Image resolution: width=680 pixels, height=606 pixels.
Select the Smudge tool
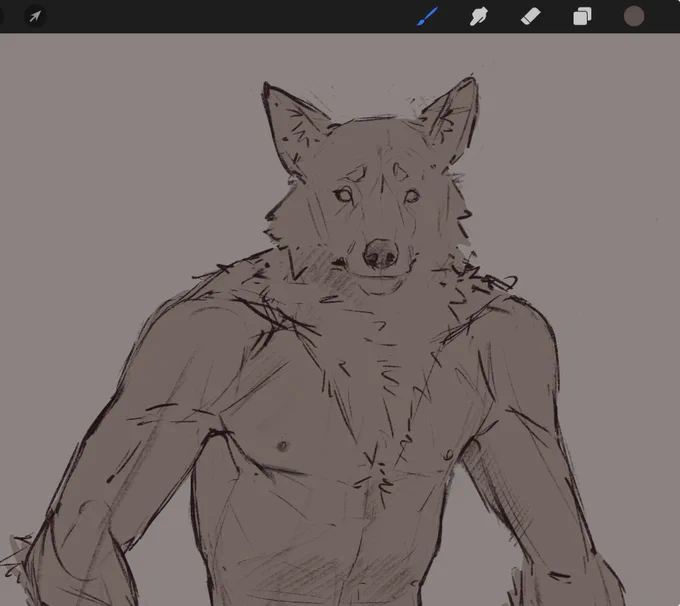point(478,16)
